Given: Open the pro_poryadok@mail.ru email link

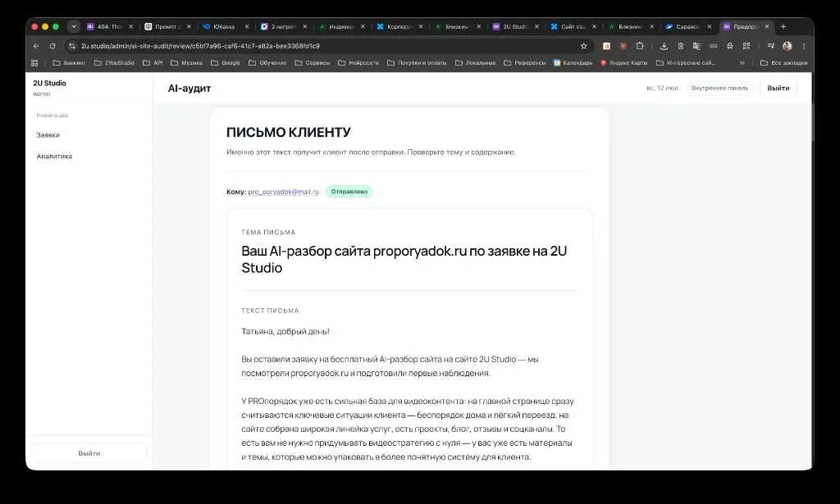Looking at the screenshot, I should (283, 192).
